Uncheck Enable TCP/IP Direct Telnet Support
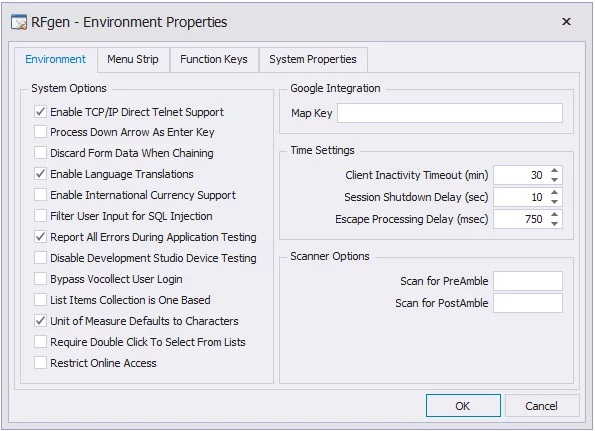This screenshot has width=595, height=431. tap(40, 112)
